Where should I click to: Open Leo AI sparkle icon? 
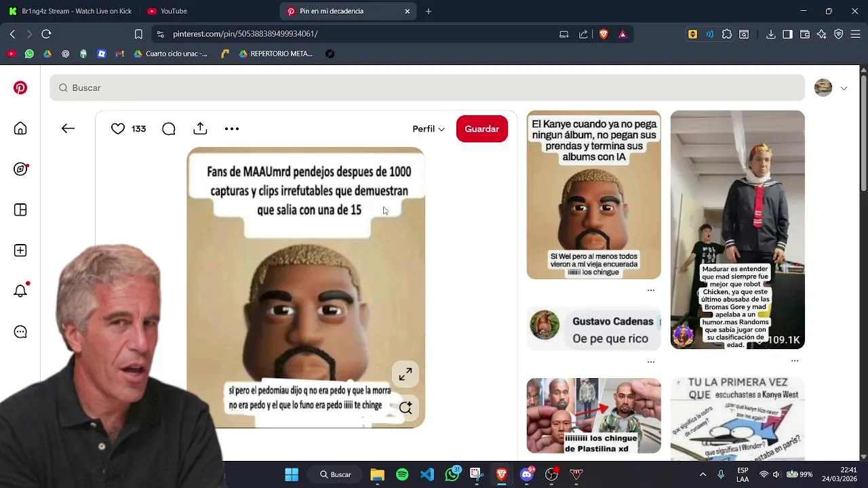coord(822,34)
